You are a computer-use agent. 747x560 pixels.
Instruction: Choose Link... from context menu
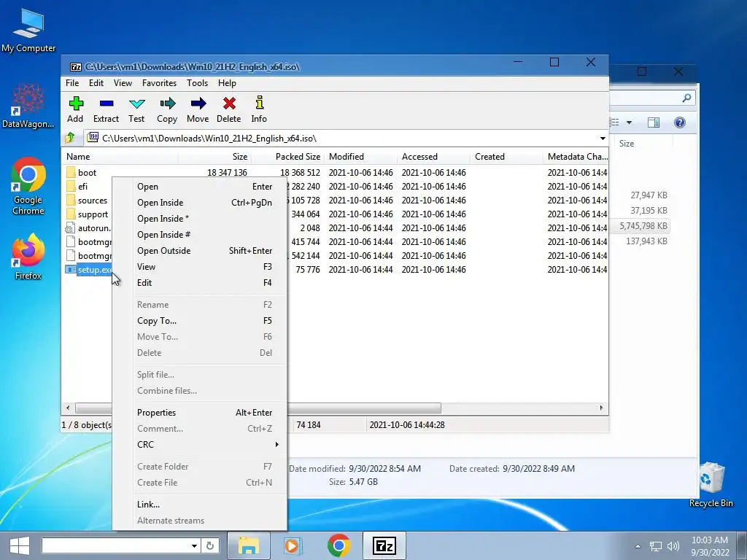[200, 505]
